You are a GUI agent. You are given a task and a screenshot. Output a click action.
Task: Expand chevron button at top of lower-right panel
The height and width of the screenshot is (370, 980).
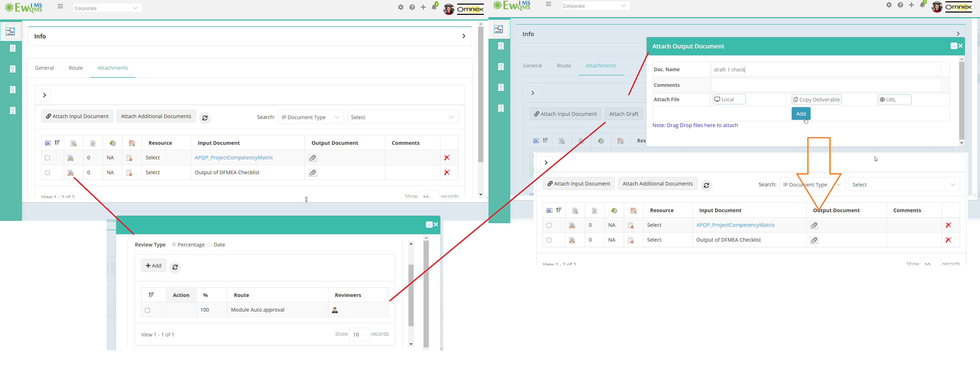point(546,162)
